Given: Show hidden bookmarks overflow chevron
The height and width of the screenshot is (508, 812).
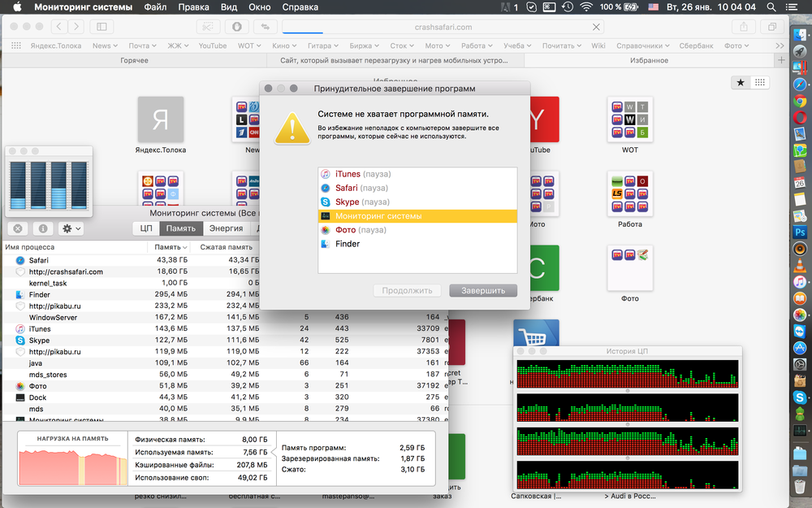Looking at the screenshot, I should pyautogui.click(x=780, y=46).
